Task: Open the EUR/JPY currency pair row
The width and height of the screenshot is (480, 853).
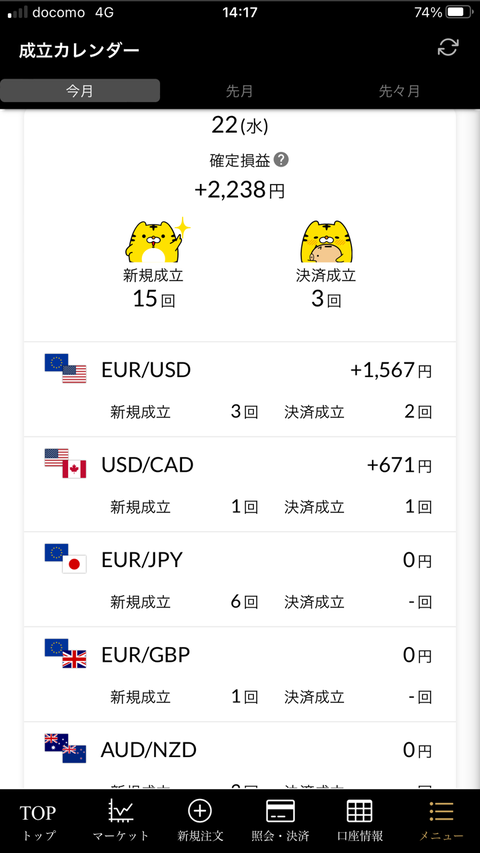Action: pyautogui.click(x=239, y=579)
